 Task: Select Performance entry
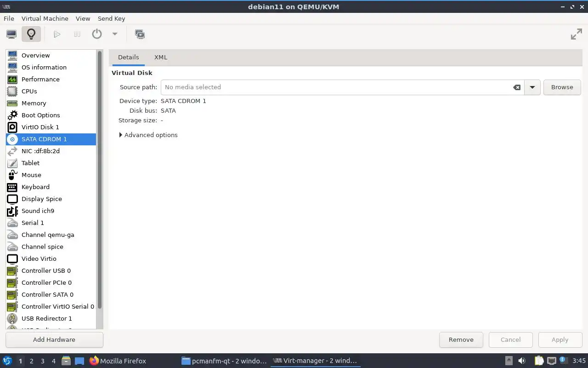pos(51,79)
